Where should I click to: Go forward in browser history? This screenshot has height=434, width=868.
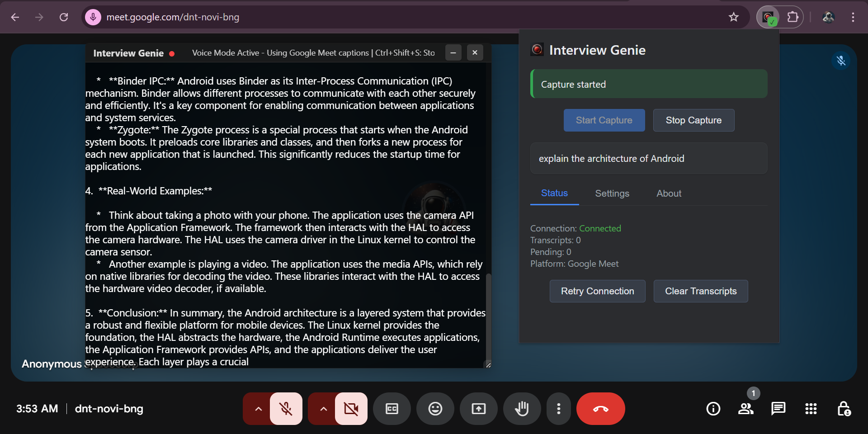[x=39, y=17]
